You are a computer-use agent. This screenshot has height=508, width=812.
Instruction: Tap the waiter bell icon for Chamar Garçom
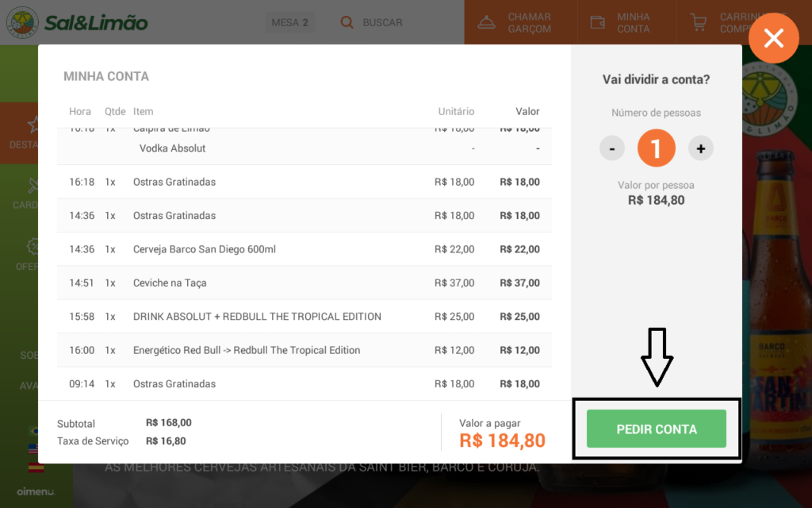tap(486, 22)
